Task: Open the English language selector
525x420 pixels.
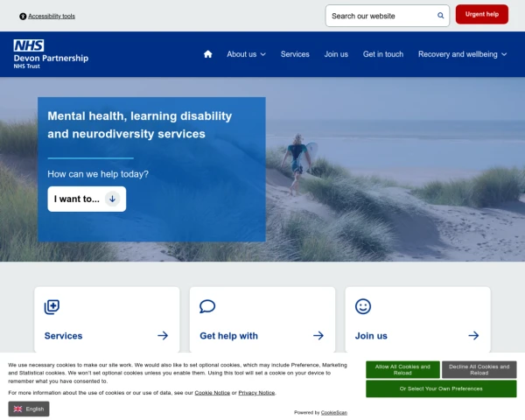Action: click(29, 409)
